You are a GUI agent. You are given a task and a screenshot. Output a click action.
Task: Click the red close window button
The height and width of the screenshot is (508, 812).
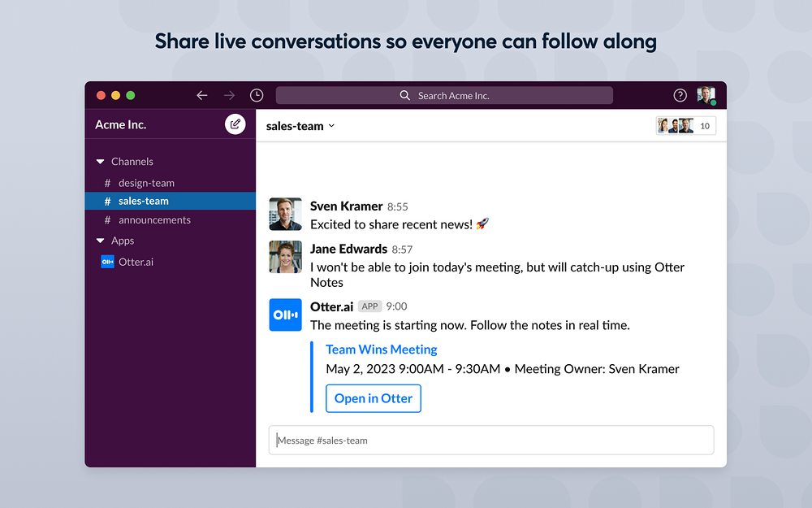click(x=101, y=95)
